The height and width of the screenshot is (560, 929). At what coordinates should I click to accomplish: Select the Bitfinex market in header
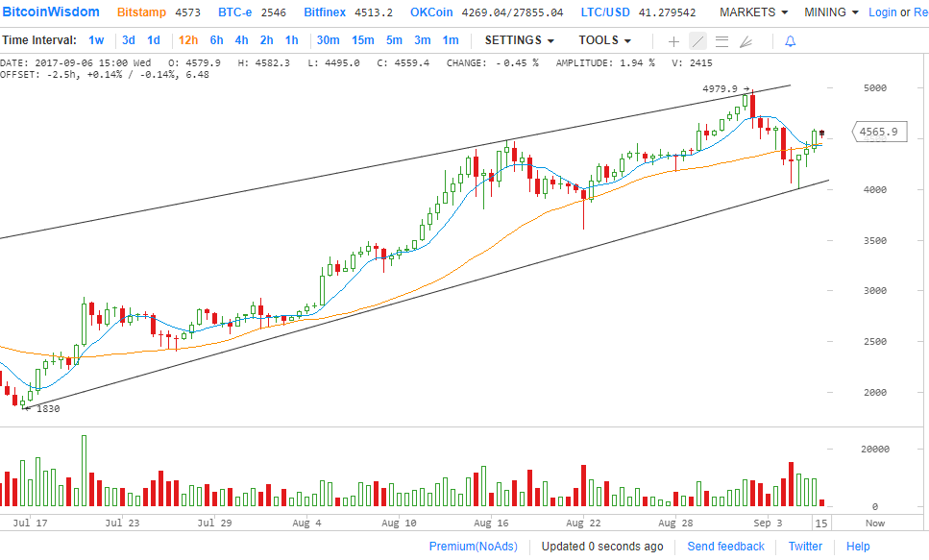coord(324,12)
